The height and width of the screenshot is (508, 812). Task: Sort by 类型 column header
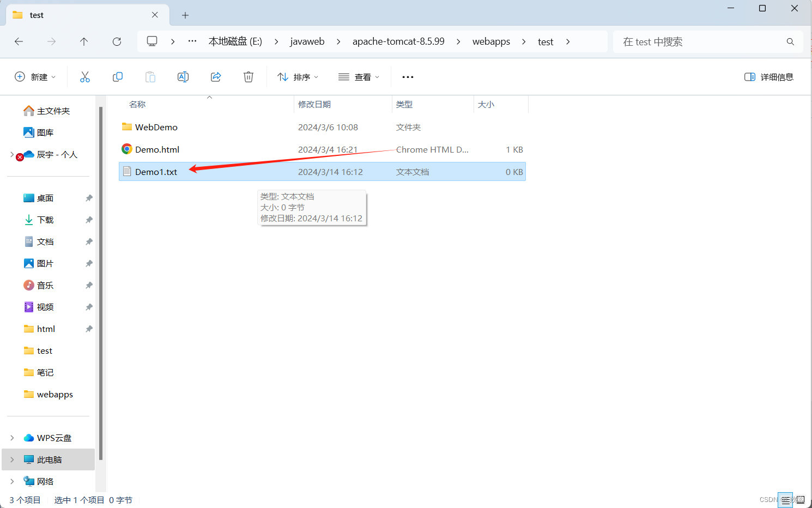pyautogui.click(x=404, y=104)
